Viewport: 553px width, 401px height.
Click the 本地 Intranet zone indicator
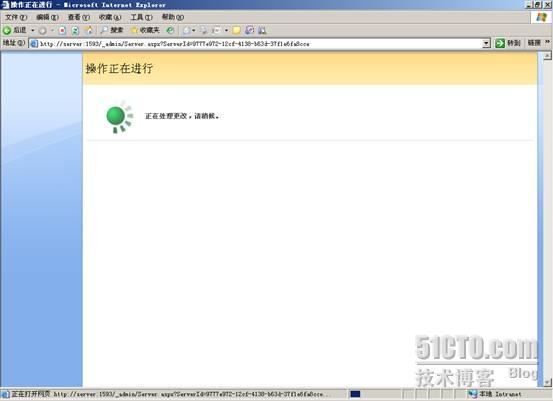495,394
